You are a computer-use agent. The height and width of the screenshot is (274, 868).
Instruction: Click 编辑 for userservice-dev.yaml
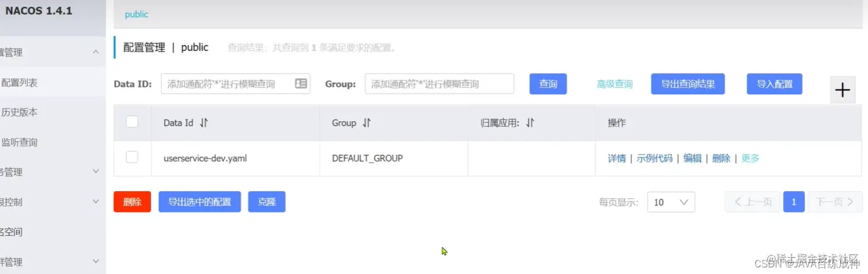point(692,158)
